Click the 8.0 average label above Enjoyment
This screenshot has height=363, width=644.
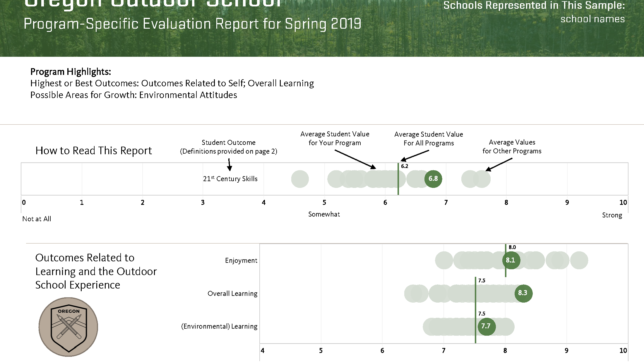click(512, 247)
